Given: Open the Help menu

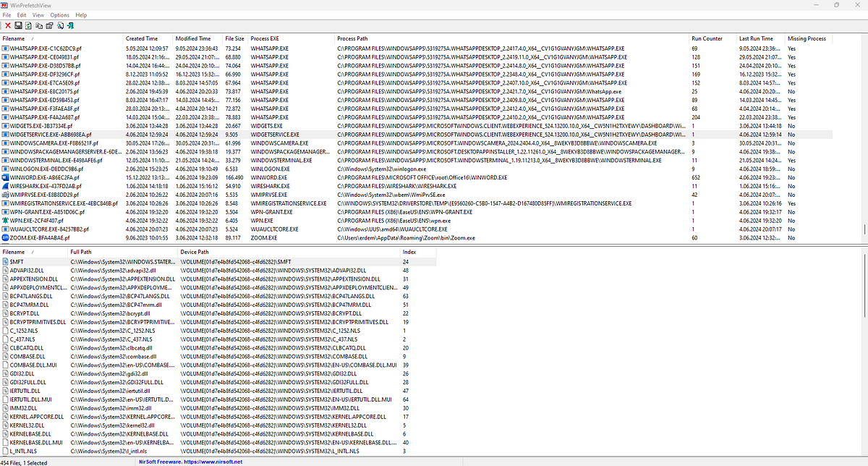Looking at the screenshot, I should click(x=80, y=14).
